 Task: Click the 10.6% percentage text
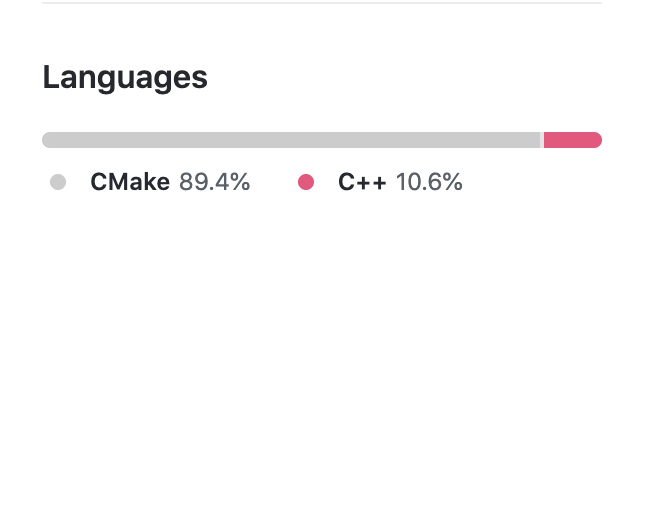point(429,182)
